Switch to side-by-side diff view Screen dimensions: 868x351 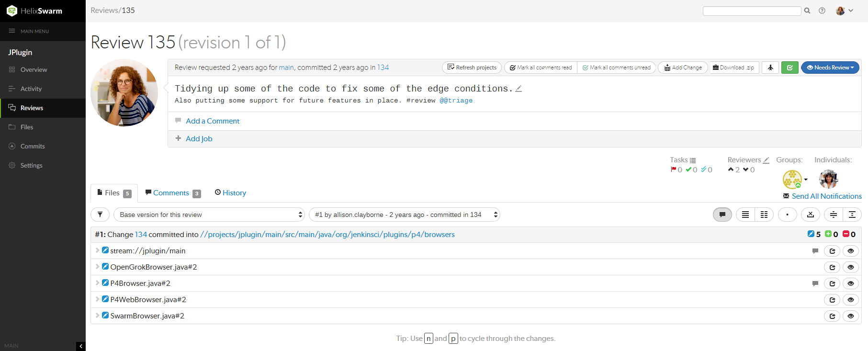(x=764, y=215)
